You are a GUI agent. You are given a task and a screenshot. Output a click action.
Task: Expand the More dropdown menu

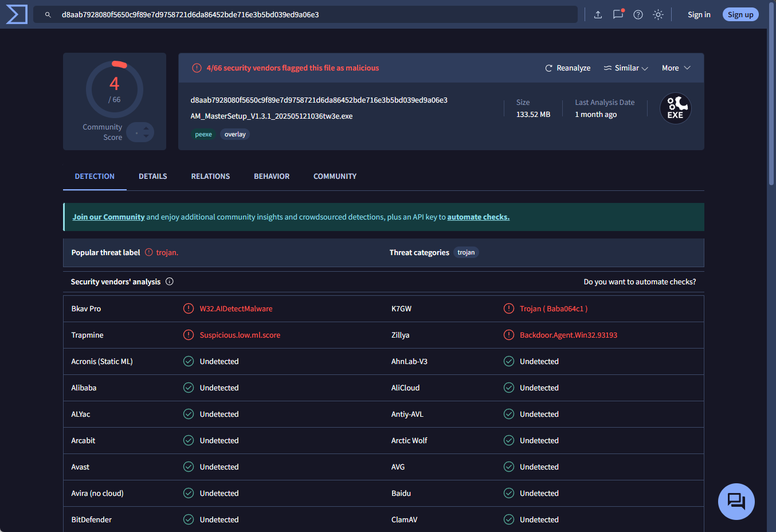676,68
